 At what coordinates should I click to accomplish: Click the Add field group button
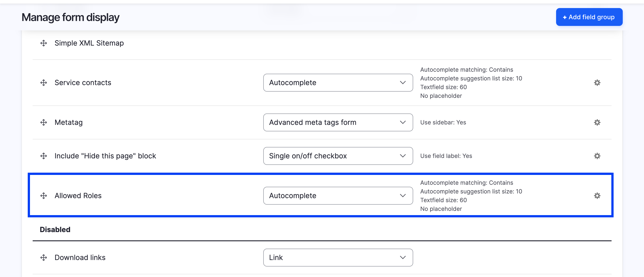tap(589, 17)
